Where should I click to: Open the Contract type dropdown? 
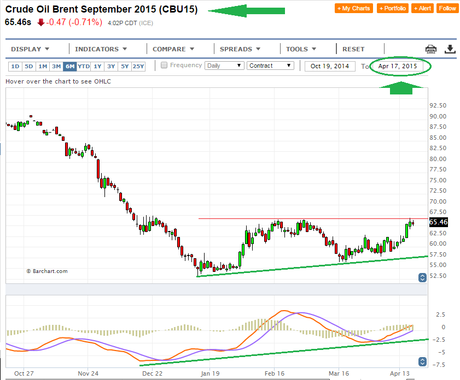270,66
